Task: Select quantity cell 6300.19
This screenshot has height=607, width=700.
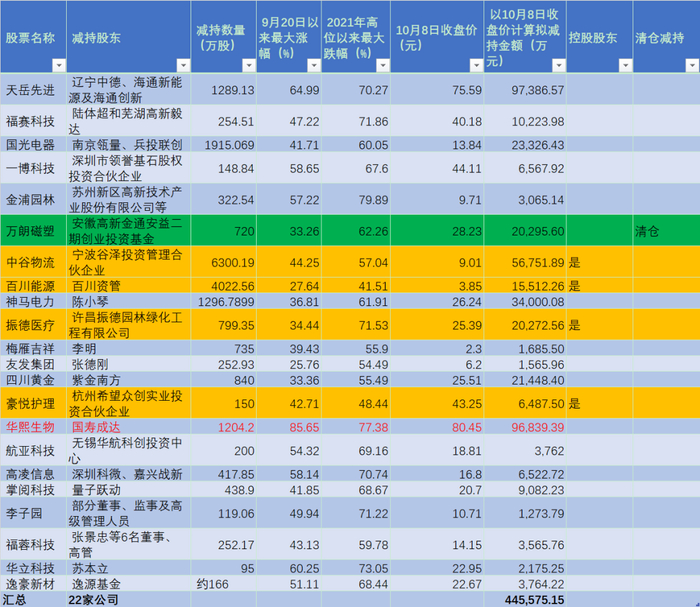Action: pyautogui.click(x=224, y=262)
